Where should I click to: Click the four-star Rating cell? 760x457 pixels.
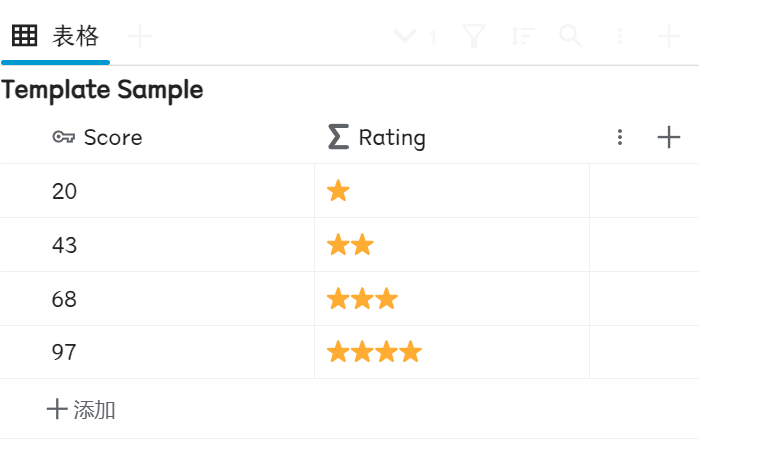[450, 352]
